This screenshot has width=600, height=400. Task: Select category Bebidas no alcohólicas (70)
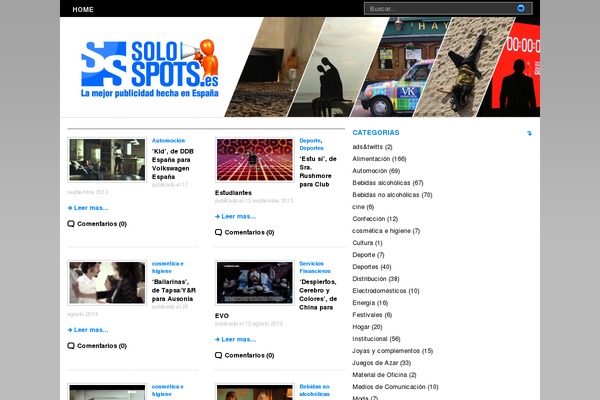pyautogui.click(x=392, y=194)
